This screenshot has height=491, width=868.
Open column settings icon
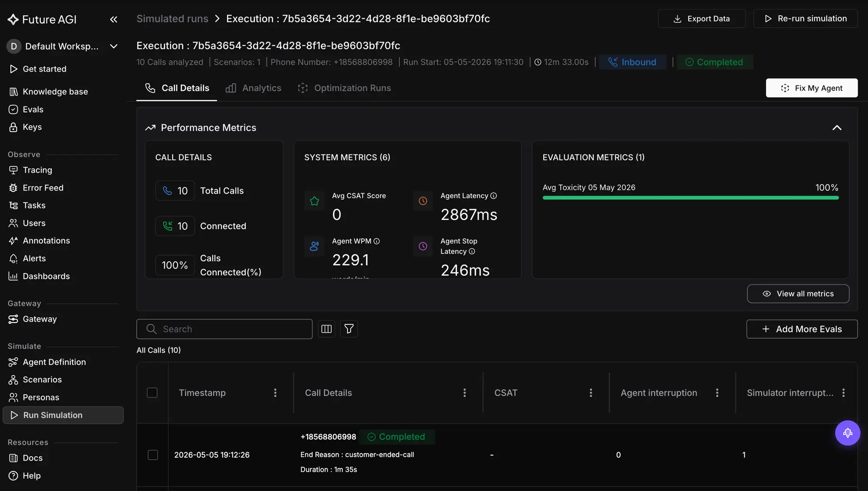[x=326, y=329]
